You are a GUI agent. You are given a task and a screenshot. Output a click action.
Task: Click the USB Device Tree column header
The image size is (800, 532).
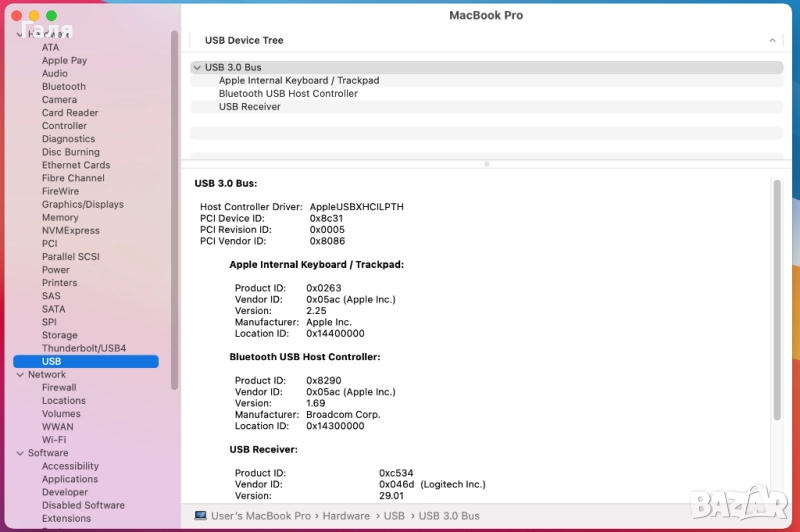(244, 41)
